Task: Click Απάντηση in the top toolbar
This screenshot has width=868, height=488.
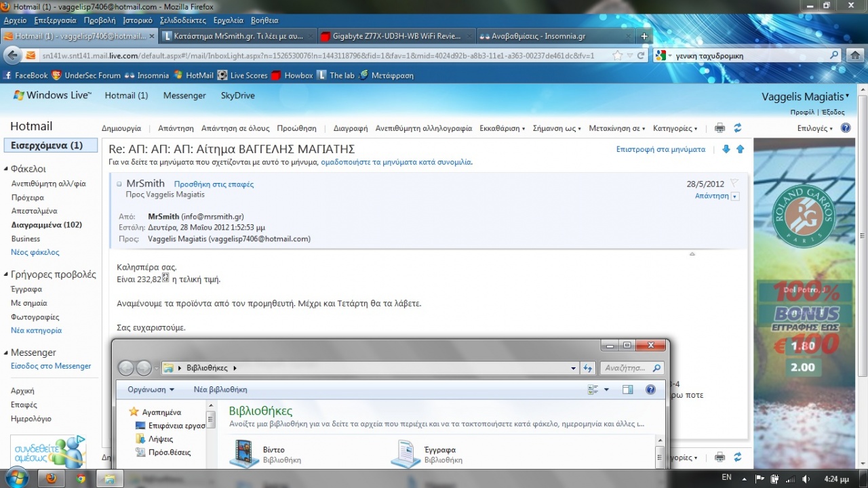Action: click(176, 128)
